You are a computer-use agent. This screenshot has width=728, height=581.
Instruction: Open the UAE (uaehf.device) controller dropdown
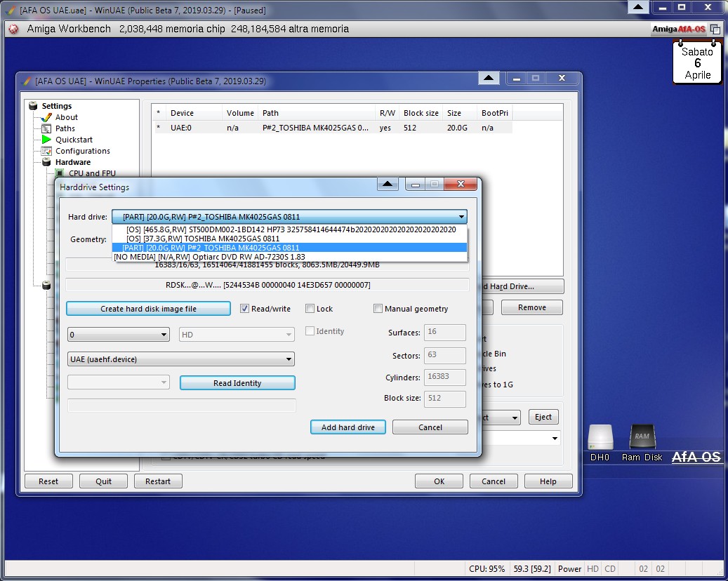(x=181, y=359)
